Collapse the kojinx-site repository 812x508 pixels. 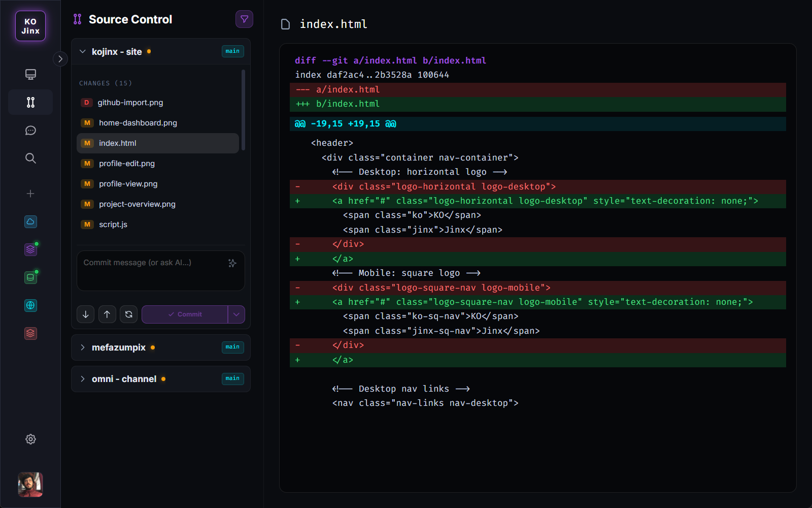point(83,51)
